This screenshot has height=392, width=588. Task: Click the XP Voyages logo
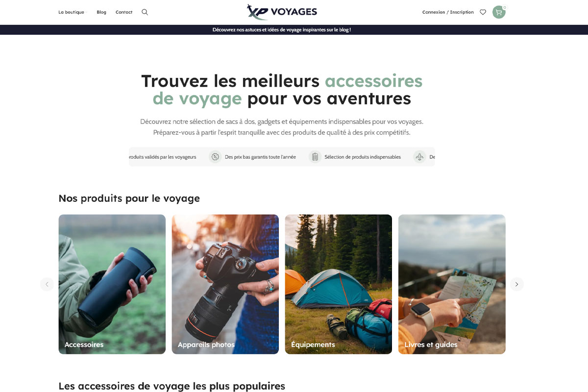coord(282,12)
